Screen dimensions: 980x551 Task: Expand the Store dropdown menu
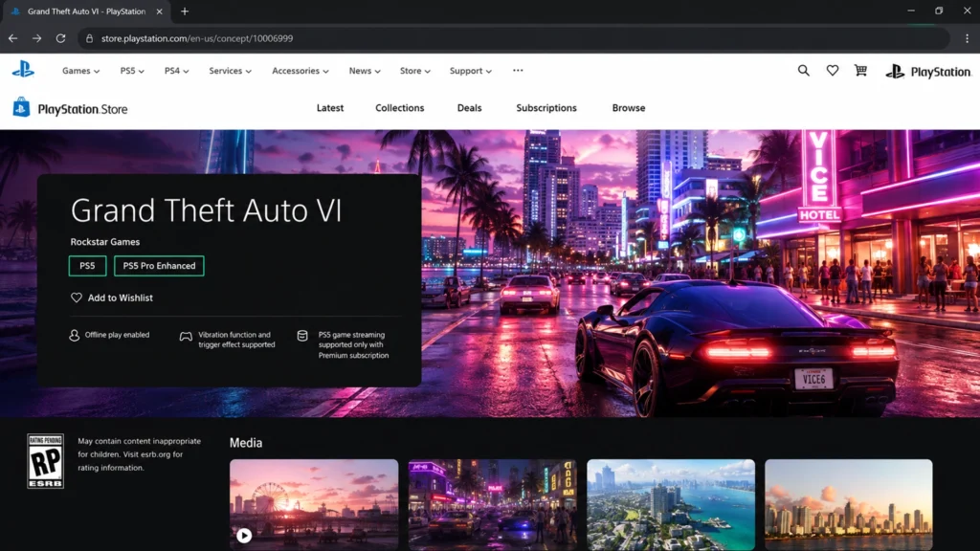[x=415, y=71]
